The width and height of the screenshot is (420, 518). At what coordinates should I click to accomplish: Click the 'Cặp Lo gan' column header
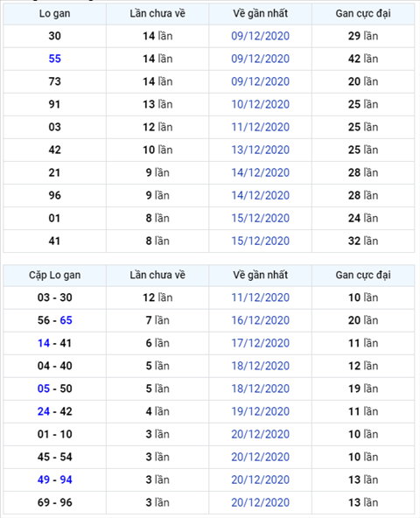point(54,275)
